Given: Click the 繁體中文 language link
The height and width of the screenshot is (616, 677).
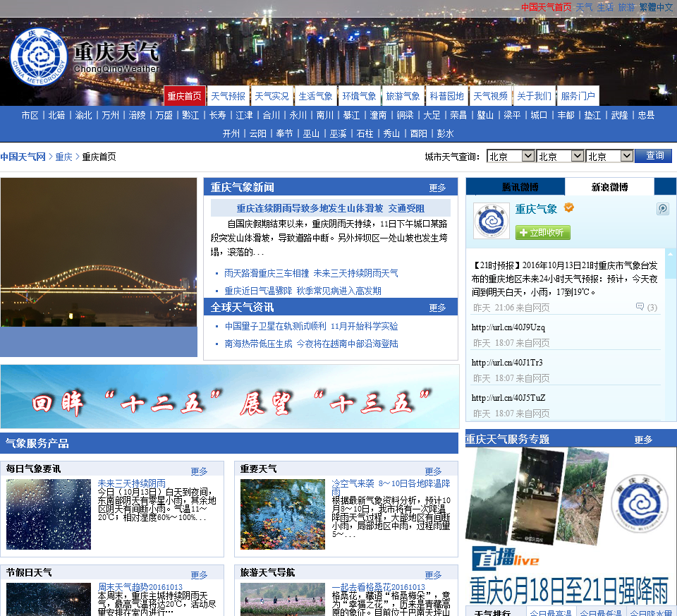Looking at the screenshot, I should (657, 7).
